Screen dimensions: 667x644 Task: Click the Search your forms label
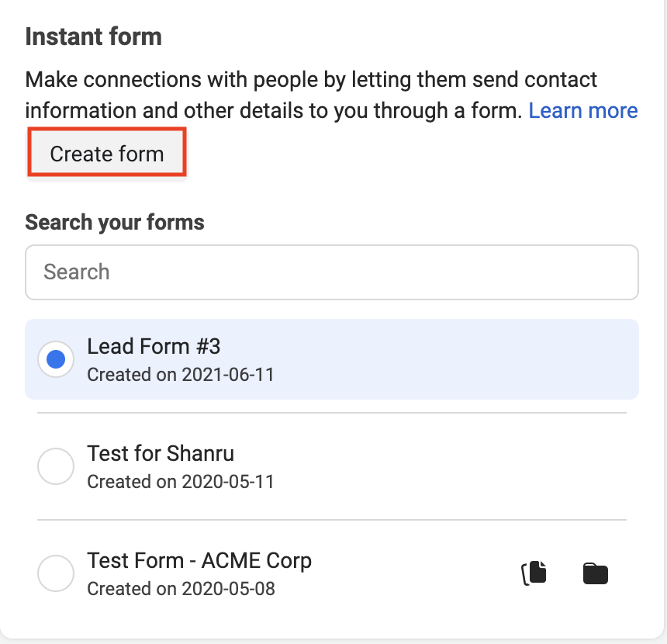pyautogui.click(x=115, y=223)
